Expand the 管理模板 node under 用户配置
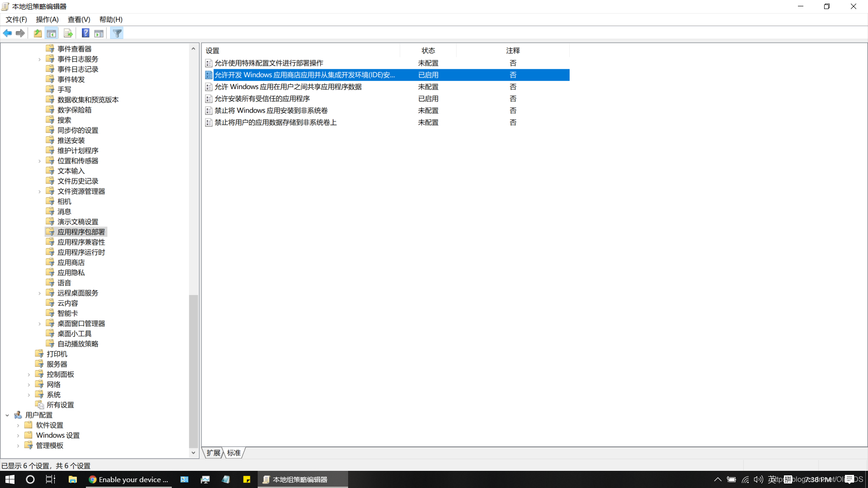Screen dimensions: 868x488 point(18,446)
